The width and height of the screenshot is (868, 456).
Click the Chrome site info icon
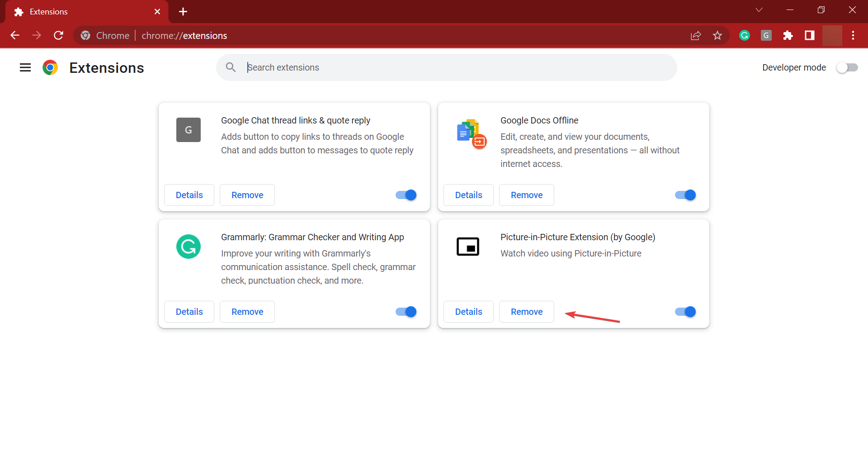point(85,35)
